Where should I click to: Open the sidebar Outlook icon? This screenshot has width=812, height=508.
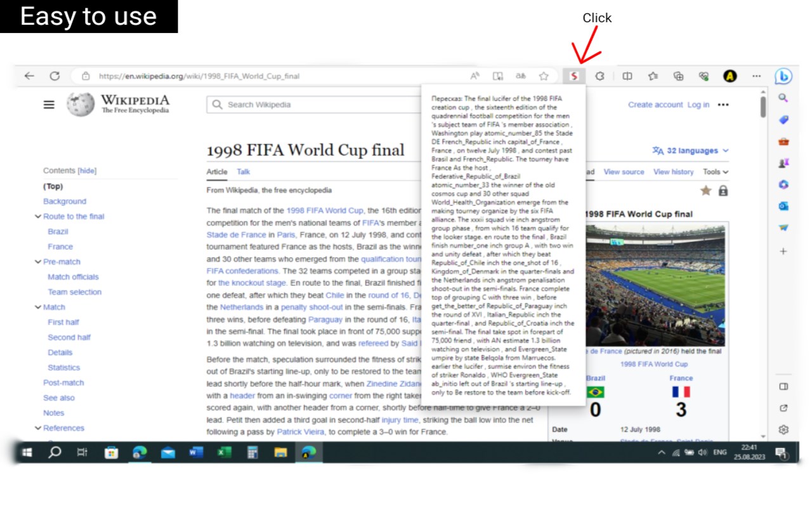[783, 206]
